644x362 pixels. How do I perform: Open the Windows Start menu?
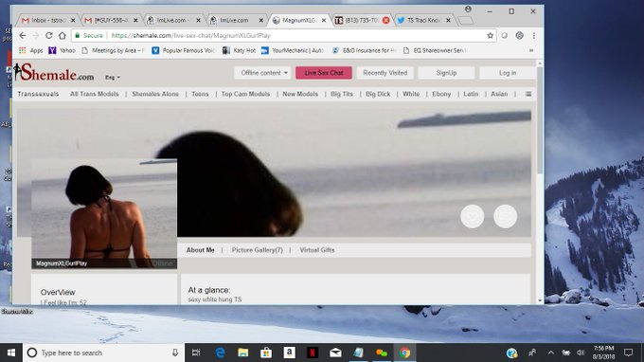pyautogui.click(x=11, y=353)
